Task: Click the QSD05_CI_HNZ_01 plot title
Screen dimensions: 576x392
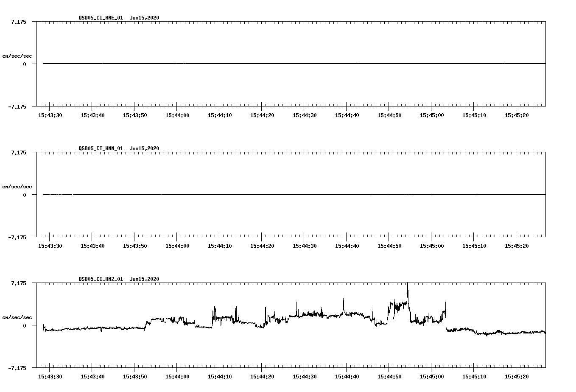Action: click(x=119, y=279)
